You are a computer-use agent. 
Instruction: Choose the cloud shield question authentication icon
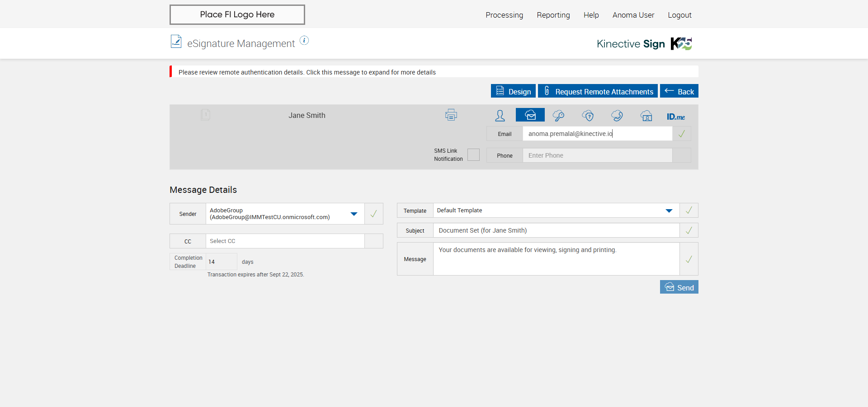pos(588,116)
